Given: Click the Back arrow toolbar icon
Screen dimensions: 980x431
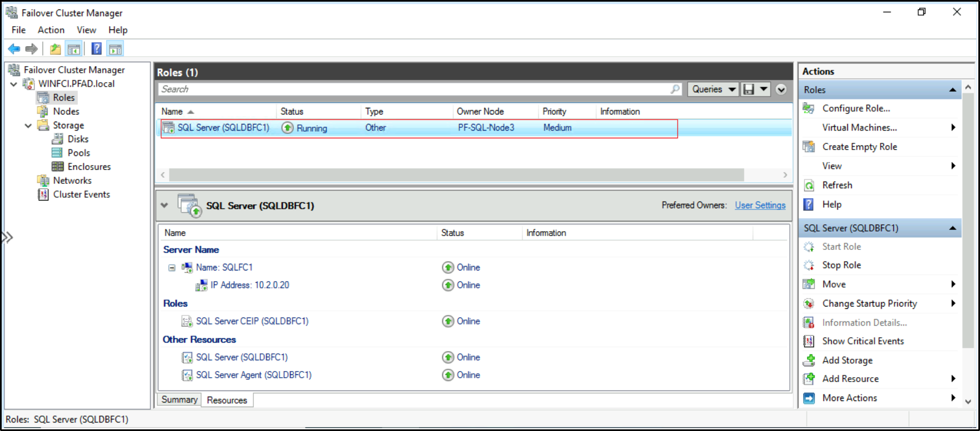Looking at the screenshot, I should coord(14,49).
